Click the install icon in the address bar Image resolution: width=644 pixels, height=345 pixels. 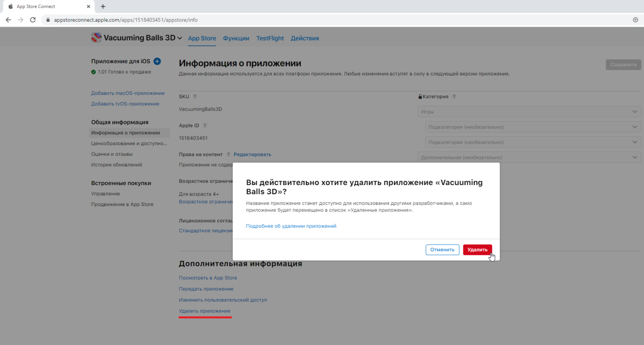click(x=635, y=20)
